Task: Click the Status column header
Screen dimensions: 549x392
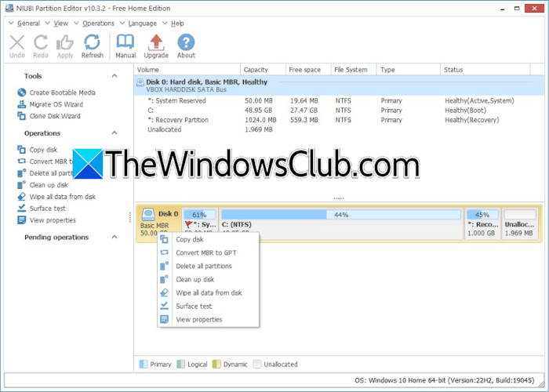Action: click(x=485, y=70)
